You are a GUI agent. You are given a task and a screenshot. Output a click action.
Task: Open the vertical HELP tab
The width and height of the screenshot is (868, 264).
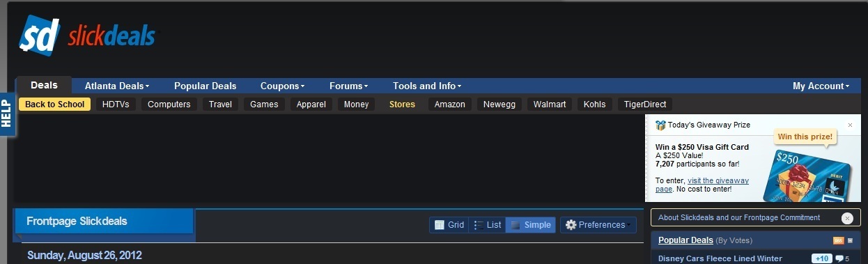(7, 114)
